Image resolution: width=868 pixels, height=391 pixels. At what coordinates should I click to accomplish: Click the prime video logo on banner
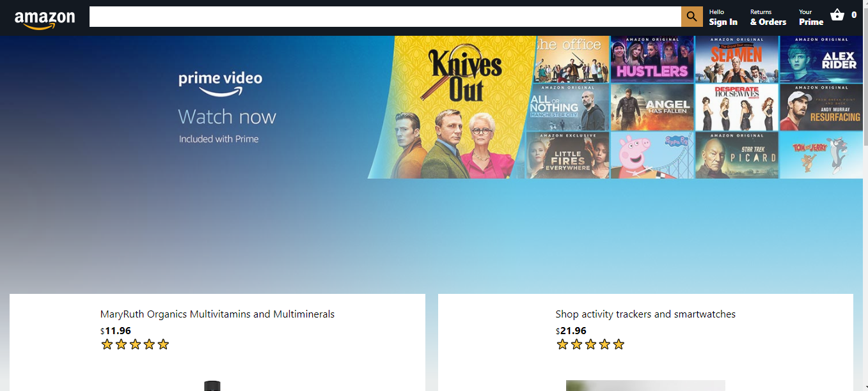(221, 83)
